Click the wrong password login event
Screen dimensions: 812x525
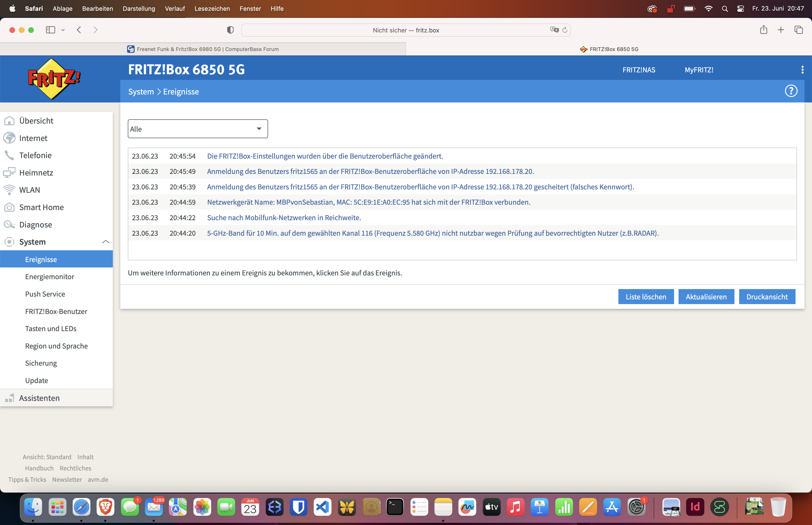(x=420, y=187)
